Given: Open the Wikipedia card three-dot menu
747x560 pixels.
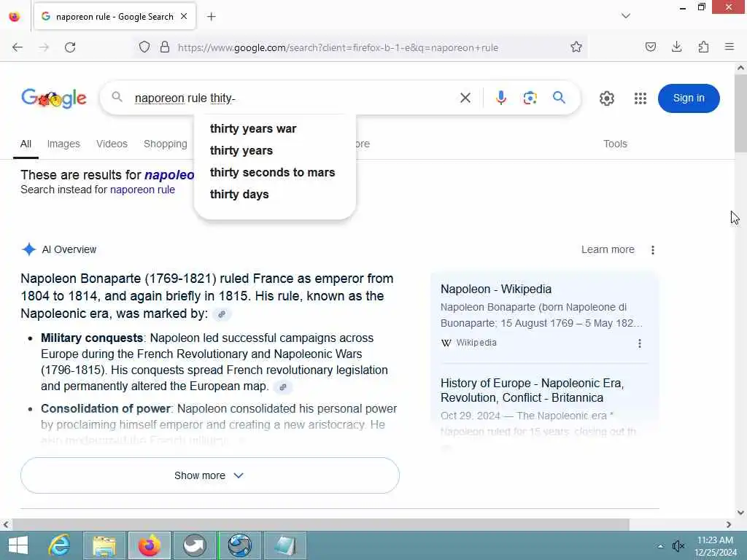Looking at the screenshot, I should coord(639,343).
